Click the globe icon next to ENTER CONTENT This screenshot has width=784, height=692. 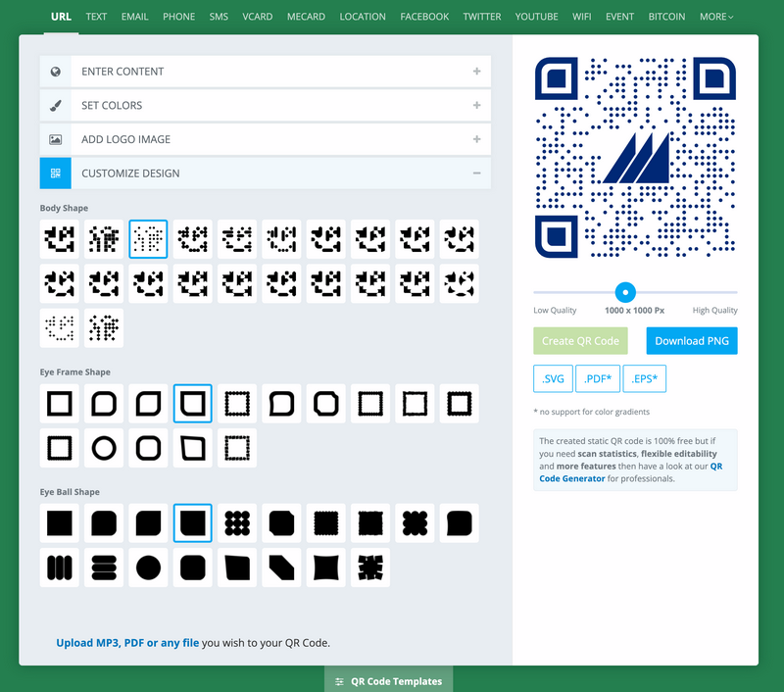(56, 71)
